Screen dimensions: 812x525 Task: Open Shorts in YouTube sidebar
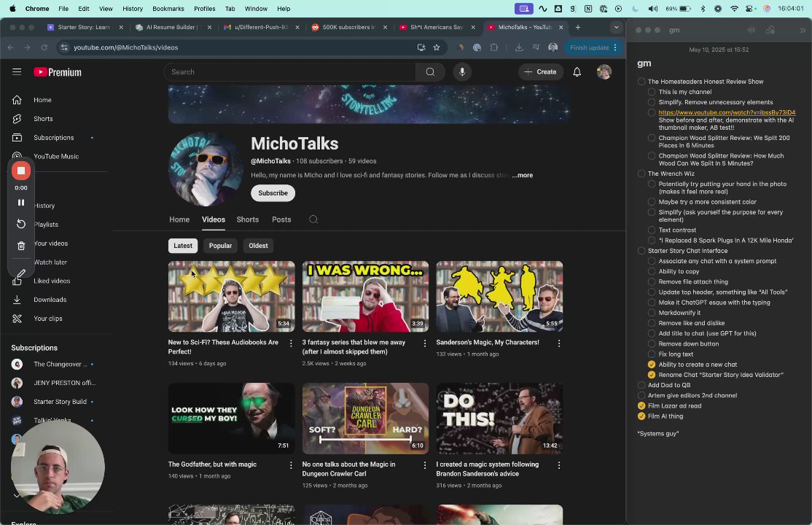coord(43,119)
